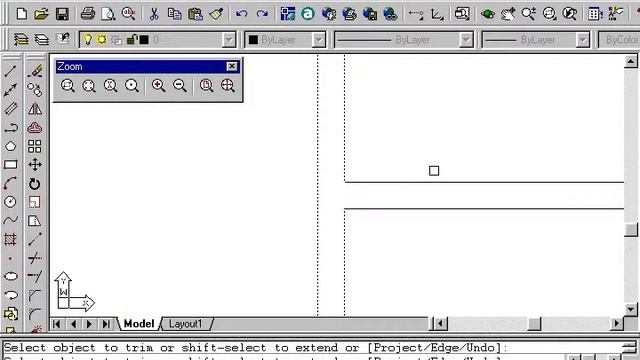Select the Ellipse tool
The height and width of the screenshot is (360, 640).
[11, 276]
